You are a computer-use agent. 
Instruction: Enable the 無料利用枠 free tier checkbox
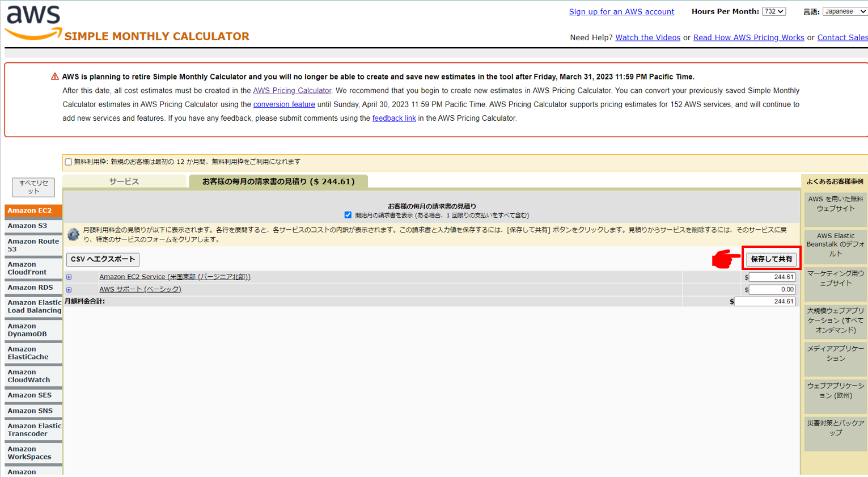pyautogui.click(x=69, y=162)
